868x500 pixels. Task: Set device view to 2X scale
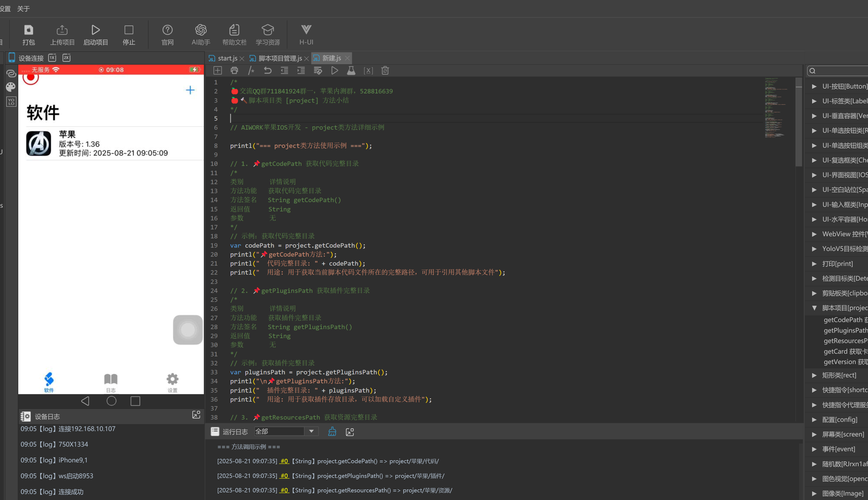(x=66, y=58)
